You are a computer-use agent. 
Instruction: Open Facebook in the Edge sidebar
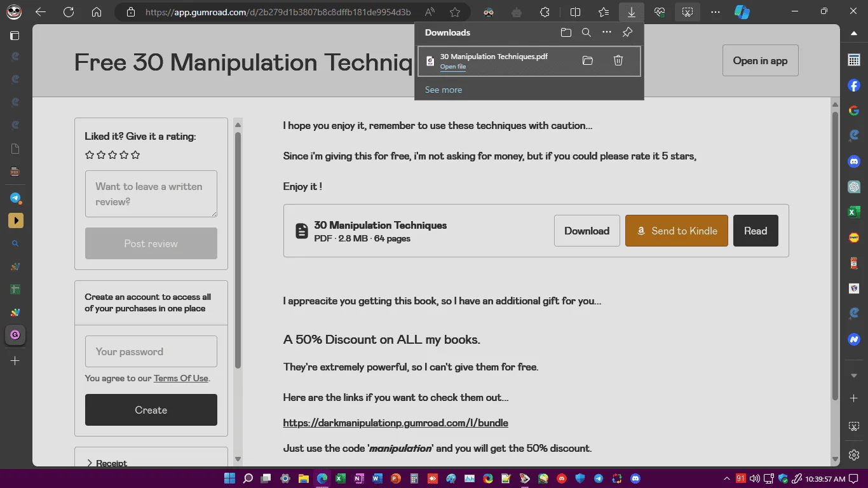click(854, 85)
